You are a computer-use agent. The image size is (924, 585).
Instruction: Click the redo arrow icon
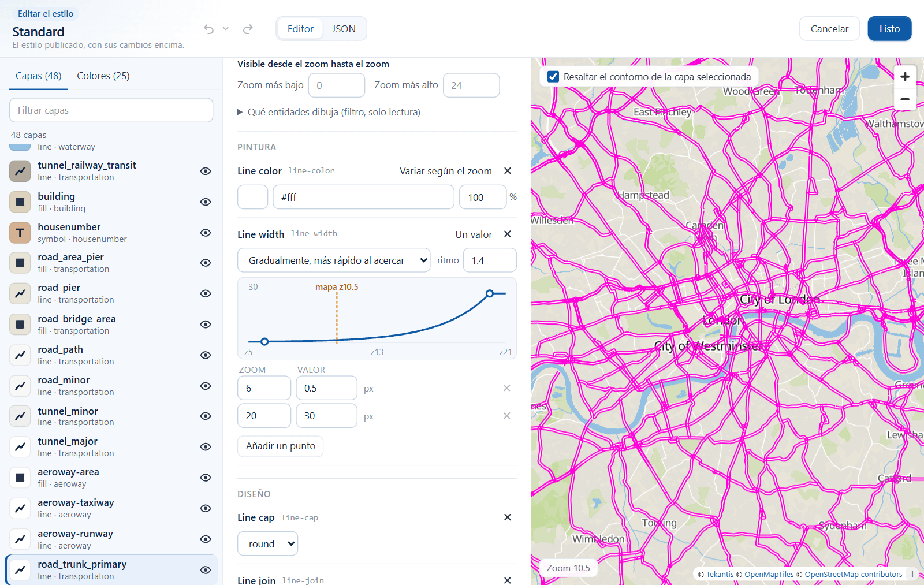(248, 29)
